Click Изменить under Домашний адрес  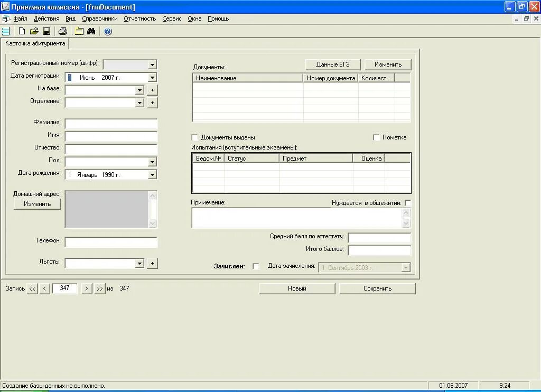point(38,204)
